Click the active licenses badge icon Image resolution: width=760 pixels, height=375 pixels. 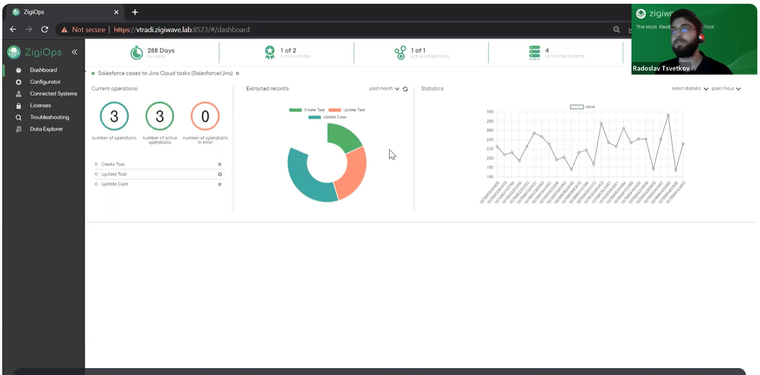(x=269, y=53)
